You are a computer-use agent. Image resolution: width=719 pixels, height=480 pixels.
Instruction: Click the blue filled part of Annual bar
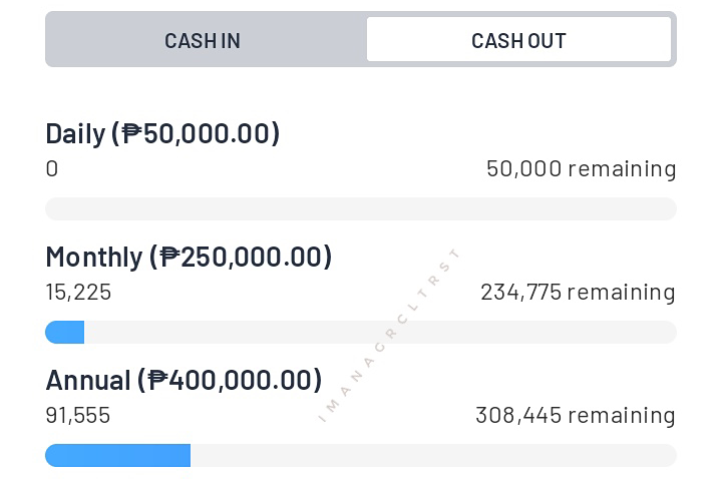pos(118,455)
